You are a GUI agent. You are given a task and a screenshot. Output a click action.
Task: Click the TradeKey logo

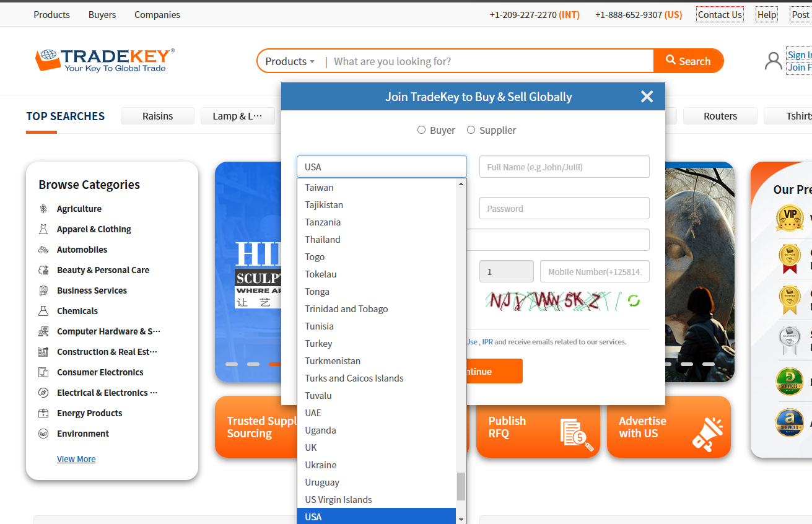(x=105, y=61)
